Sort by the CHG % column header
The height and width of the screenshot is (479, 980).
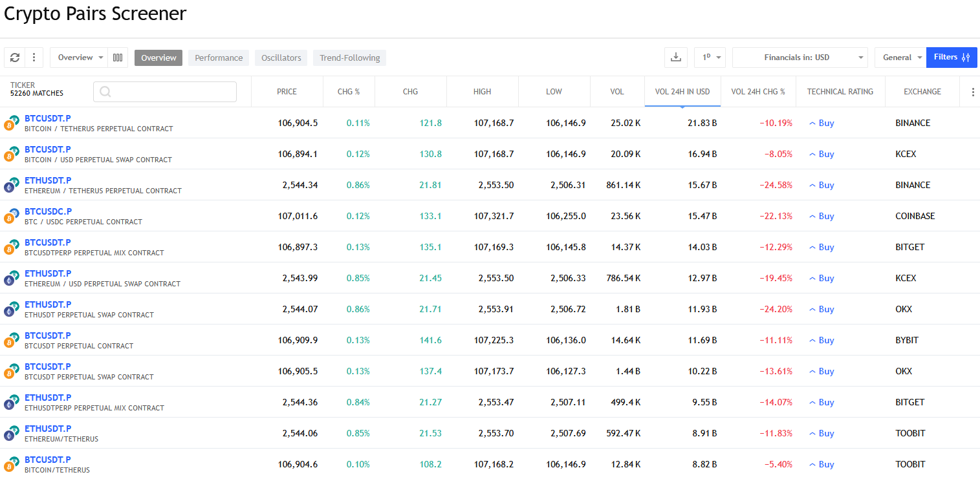coord(349,92)
